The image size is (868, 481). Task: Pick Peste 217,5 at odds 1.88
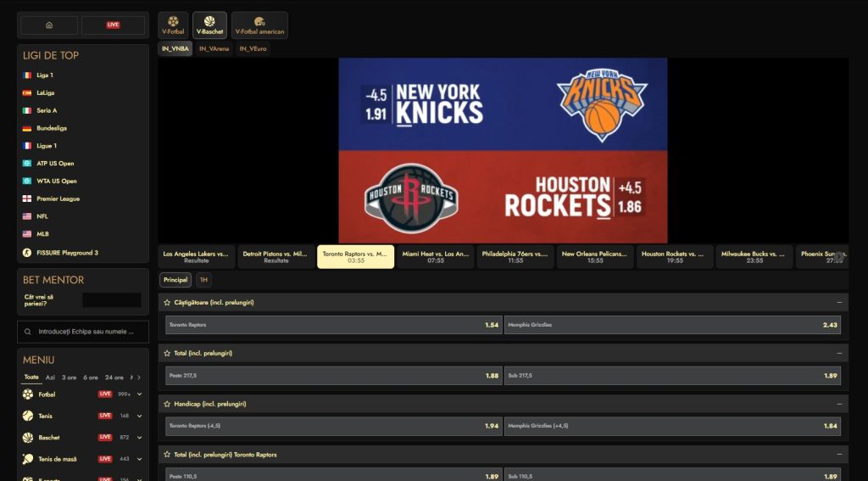point(334,376)
